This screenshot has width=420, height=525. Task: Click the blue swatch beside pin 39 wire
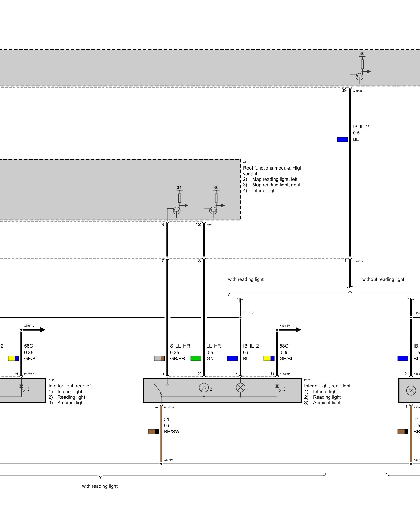(342, 139)
